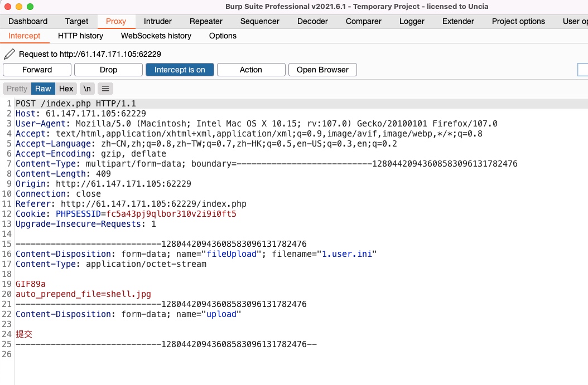Image resolution: width=588 pixels, height=385 pixels.
Task: Select the Proxy tab
Action: pos(116,21)
